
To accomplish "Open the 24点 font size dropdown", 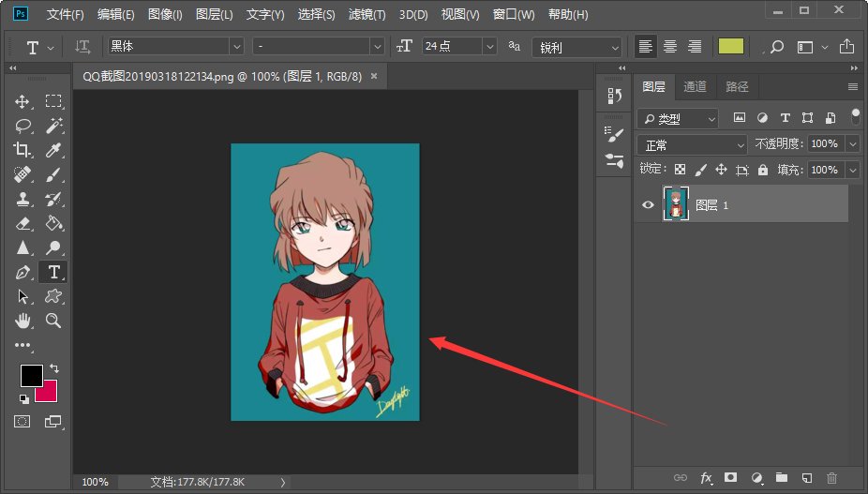I will (489, 47).
